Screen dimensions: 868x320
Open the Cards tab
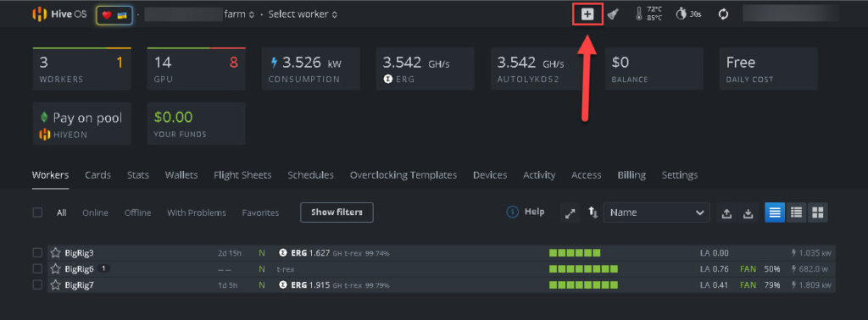98,175
